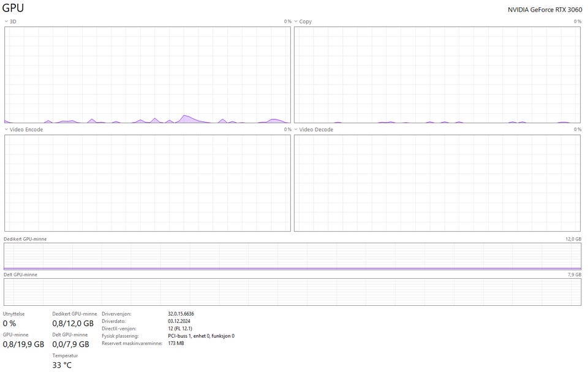This screenshot has height=372, width=588.
Task: Click the Video Decode graph
Action: point(437,183)
